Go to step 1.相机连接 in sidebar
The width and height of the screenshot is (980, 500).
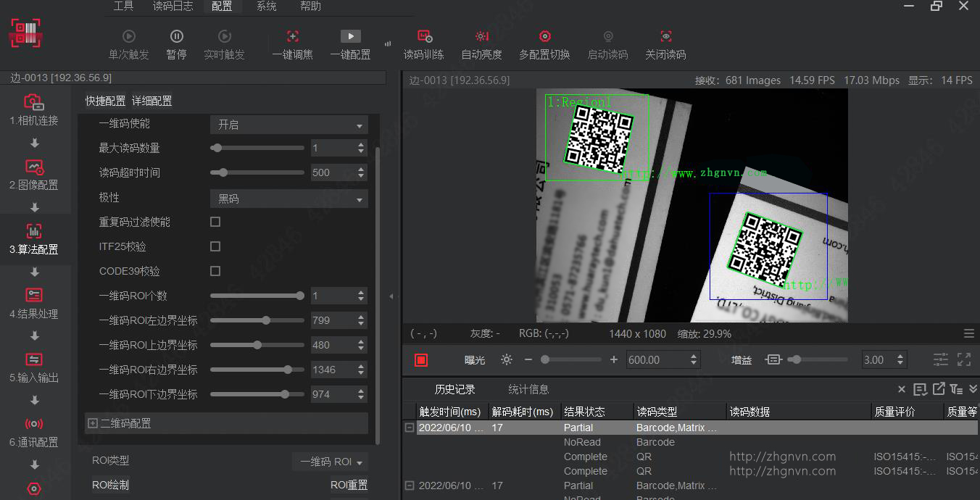(34, 110)
